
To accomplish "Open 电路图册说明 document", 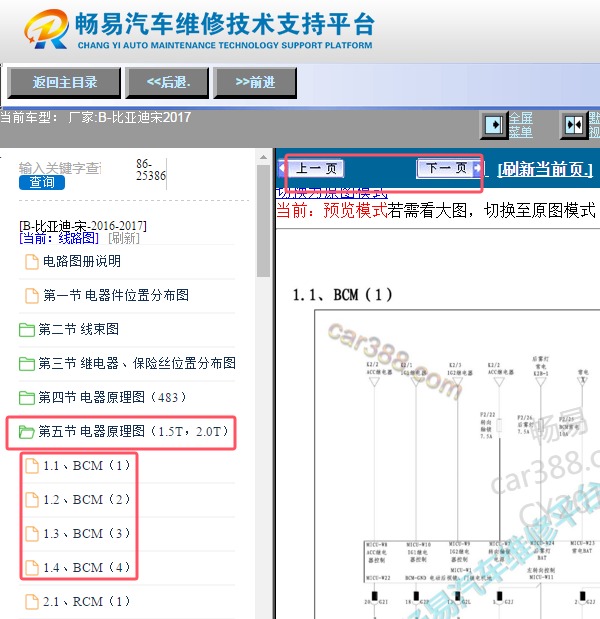I will click(82, 261).
